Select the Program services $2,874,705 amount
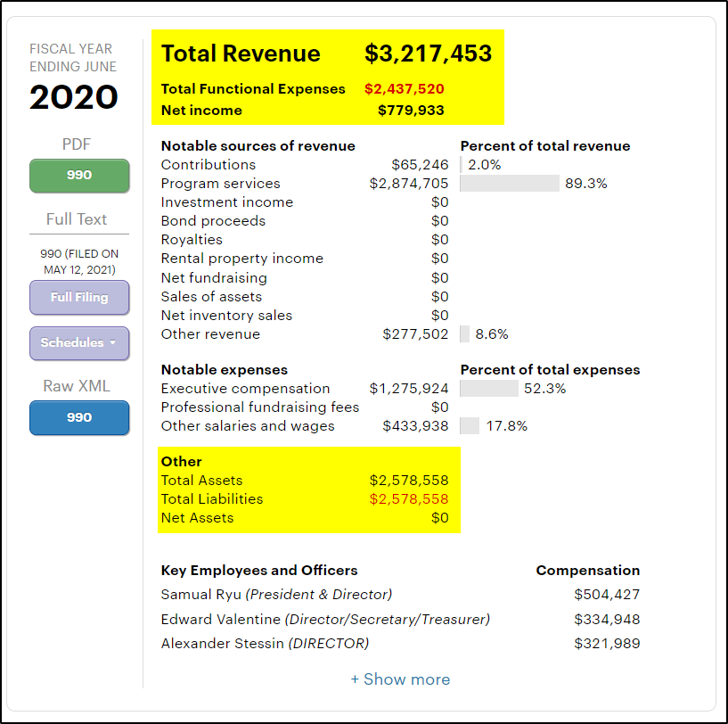The width and height of the screenshot is (728, 724). 409,184
